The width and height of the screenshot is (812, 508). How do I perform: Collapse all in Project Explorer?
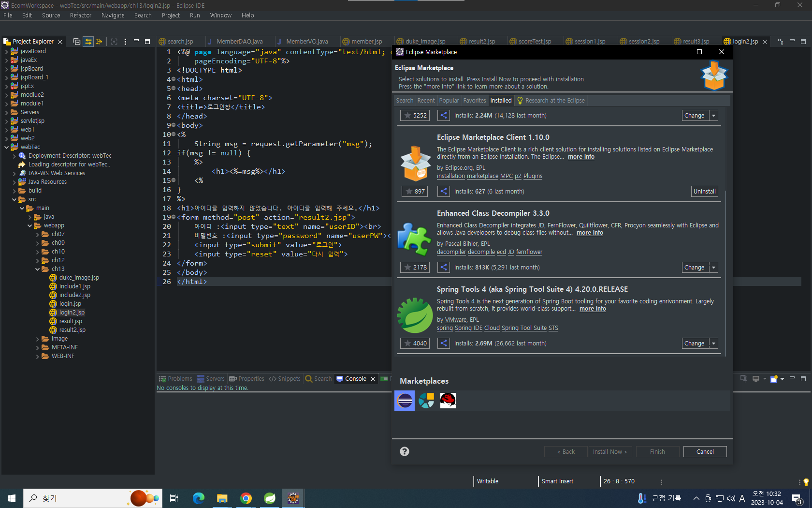pos(77,42)
